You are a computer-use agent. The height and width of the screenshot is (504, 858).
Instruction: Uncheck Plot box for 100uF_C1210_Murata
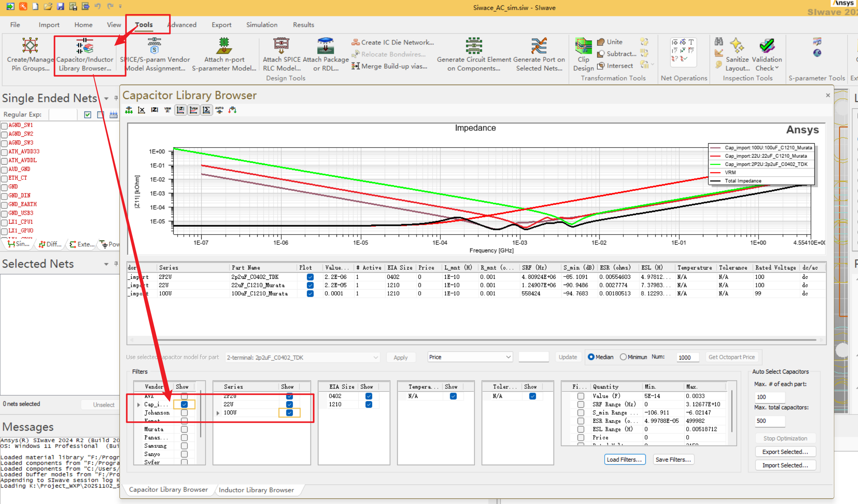pyautogui.click(x=310, y=294)
